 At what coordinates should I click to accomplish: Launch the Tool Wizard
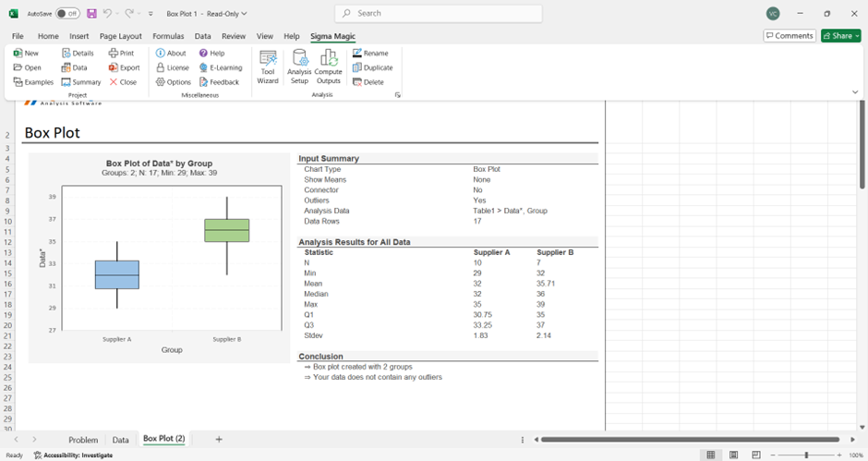pyautogui.click(x=268, y=67)
